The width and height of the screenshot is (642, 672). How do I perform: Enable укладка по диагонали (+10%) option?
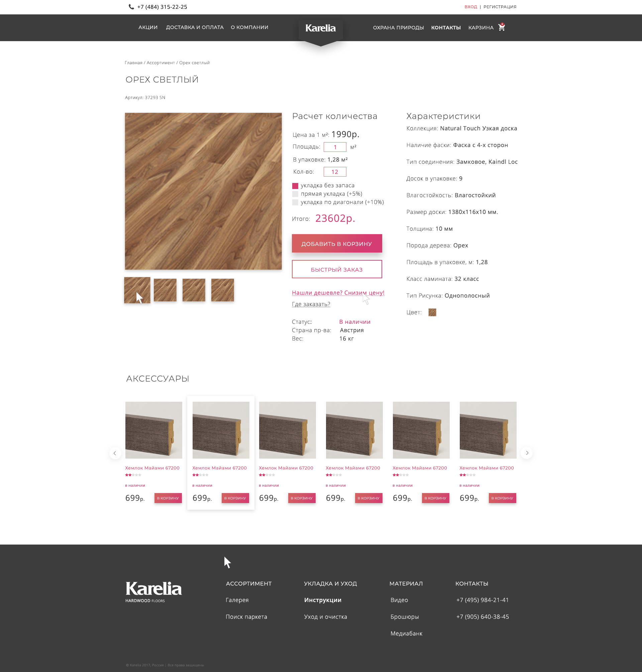click(x=295, y=202)
